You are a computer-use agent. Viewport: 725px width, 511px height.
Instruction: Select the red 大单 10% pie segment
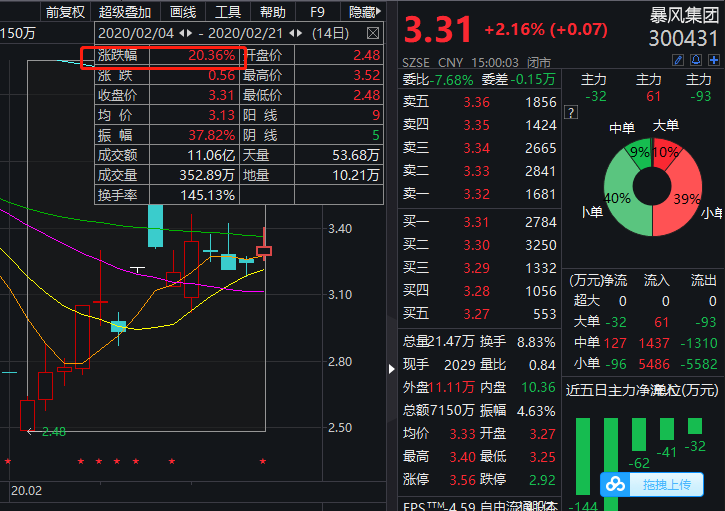(666, 154)
